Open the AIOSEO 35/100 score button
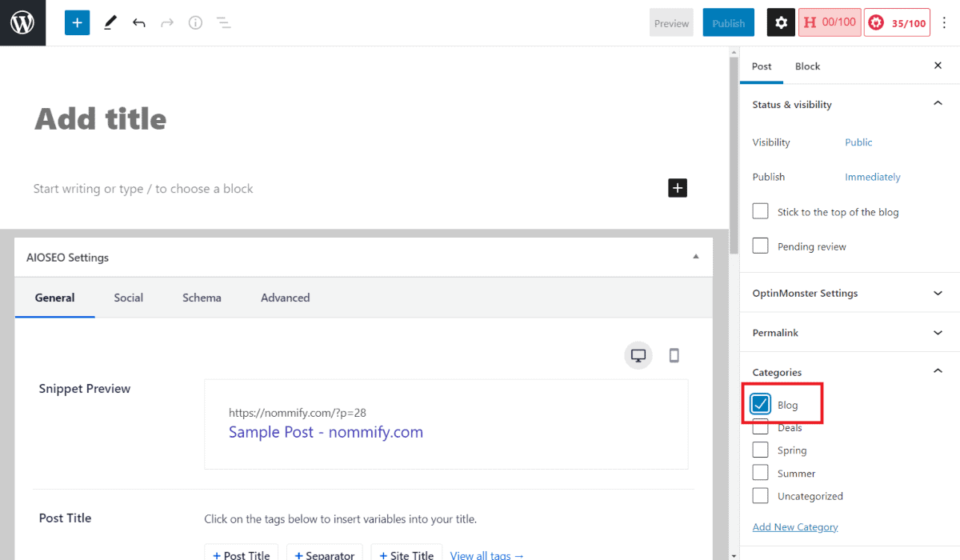The image size is (960, 560). (898, 23)
